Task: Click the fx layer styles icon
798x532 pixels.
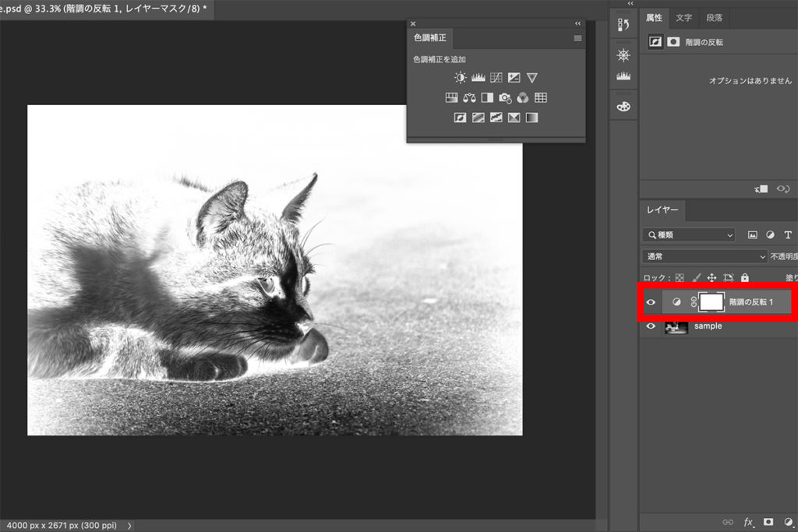Action: pyautogui.click(x=747, y=522)
